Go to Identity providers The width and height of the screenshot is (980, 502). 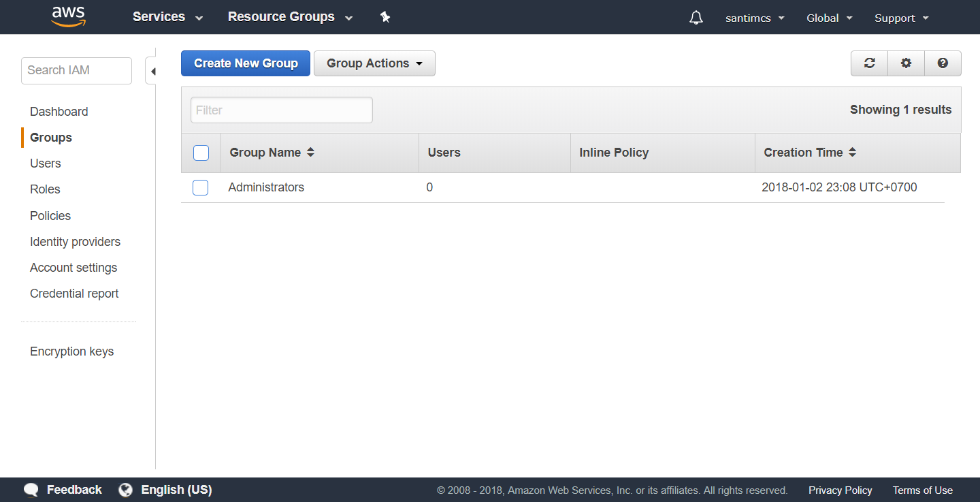tap(75, 242)
